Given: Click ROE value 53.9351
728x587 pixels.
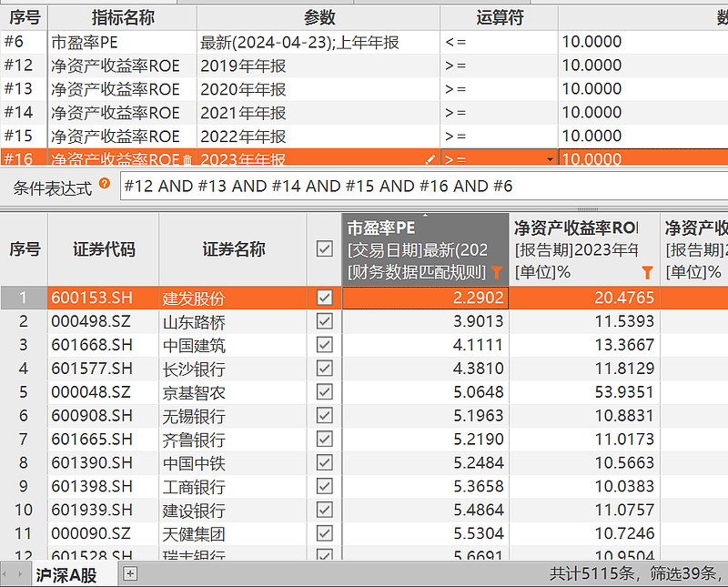Looking at the screenshot, I should click(624, 392).
